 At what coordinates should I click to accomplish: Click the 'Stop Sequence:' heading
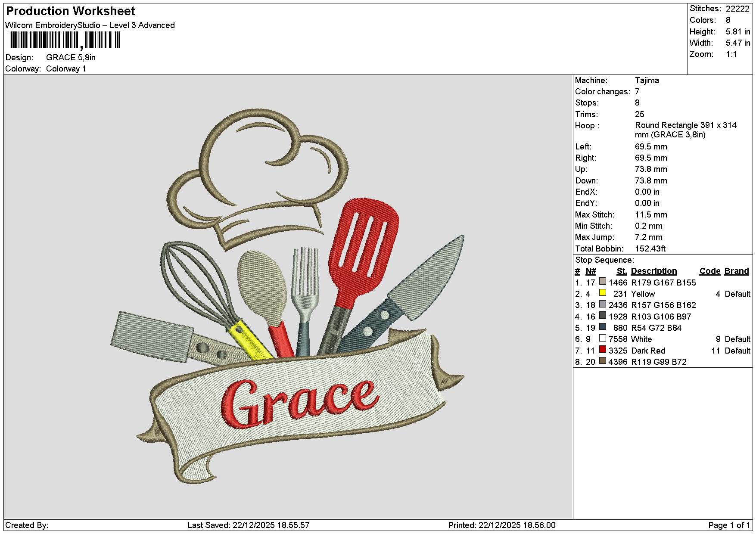(x=605, y=260)
